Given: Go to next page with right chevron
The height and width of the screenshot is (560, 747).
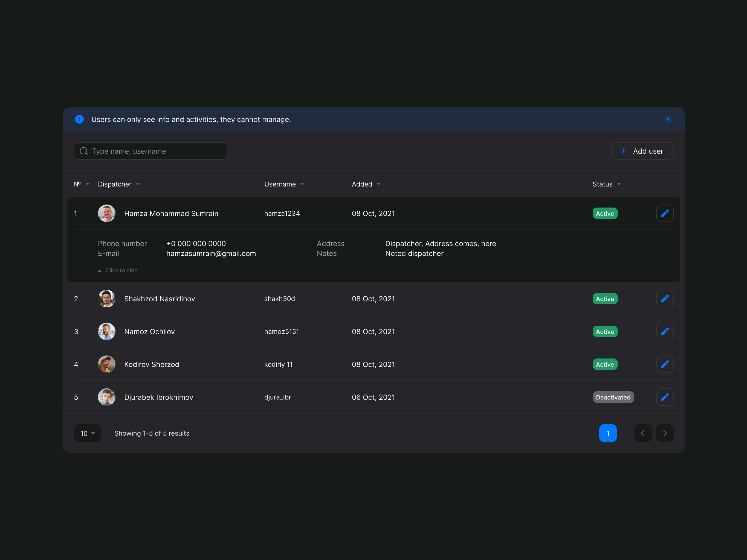Looking at the screenshot, I should (665, 433).
